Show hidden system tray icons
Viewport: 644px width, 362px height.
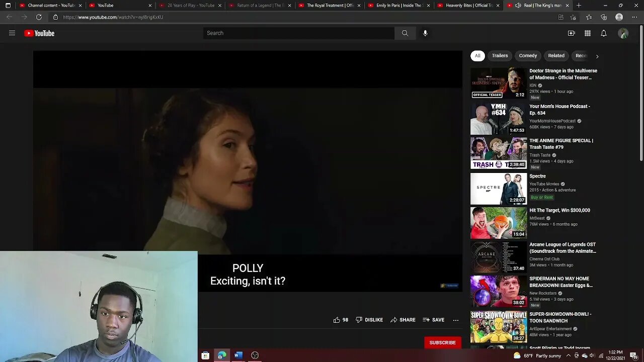click(x=569, y=355)
